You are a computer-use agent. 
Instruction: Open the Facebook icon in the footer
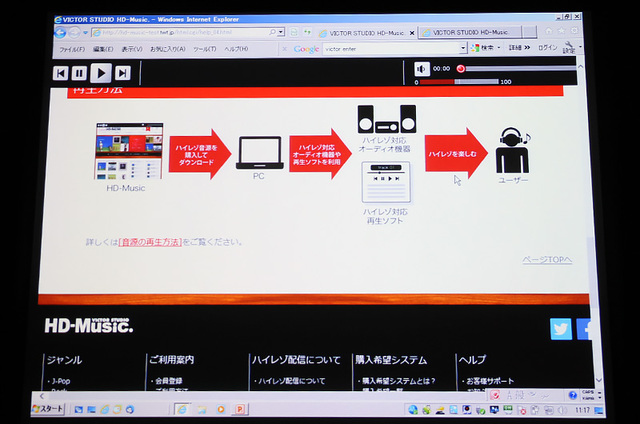tap(584, 329)
